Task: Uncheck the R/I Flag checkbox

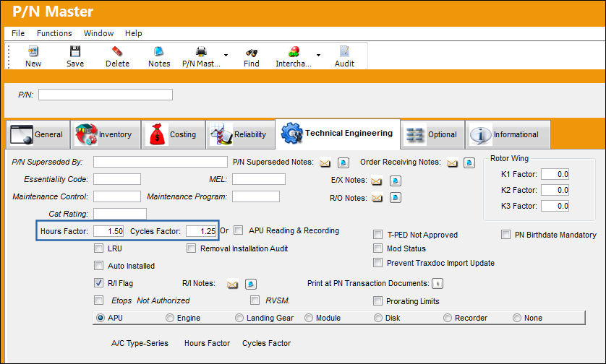Action: coord(99,283)
